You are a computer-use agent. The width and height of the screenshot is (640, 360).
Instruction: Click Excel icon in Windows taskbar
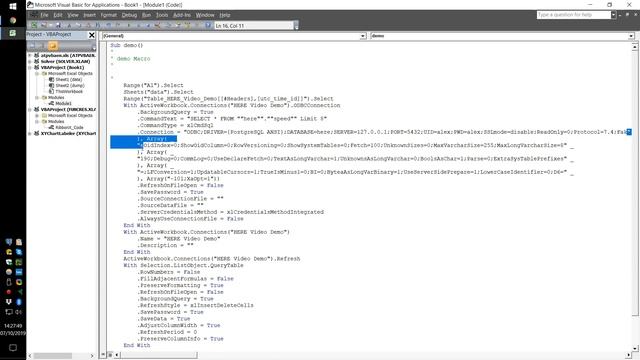[13, 33]
